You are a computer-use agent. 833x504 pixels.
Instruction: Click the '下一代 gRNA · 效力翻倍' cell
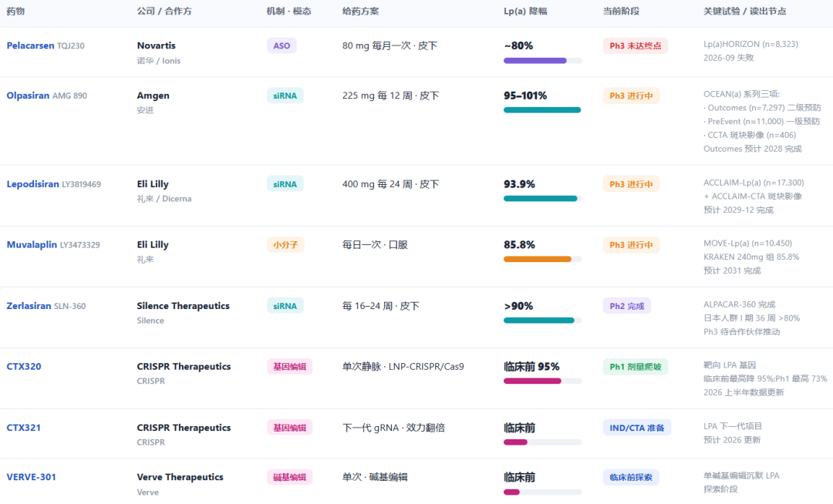(x=393, y=428)
